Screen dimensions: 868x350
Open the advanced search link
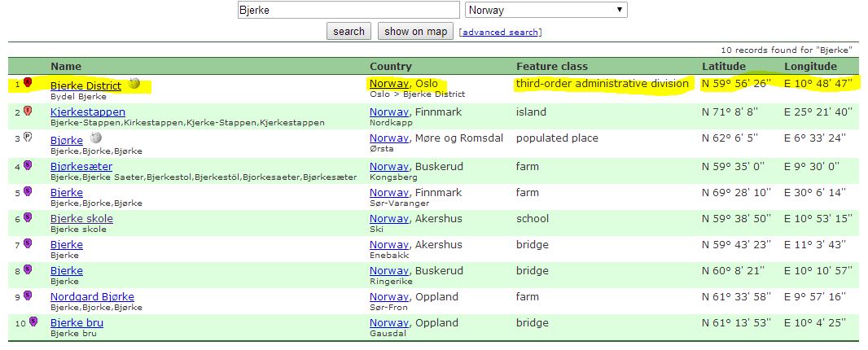point(501,33)
